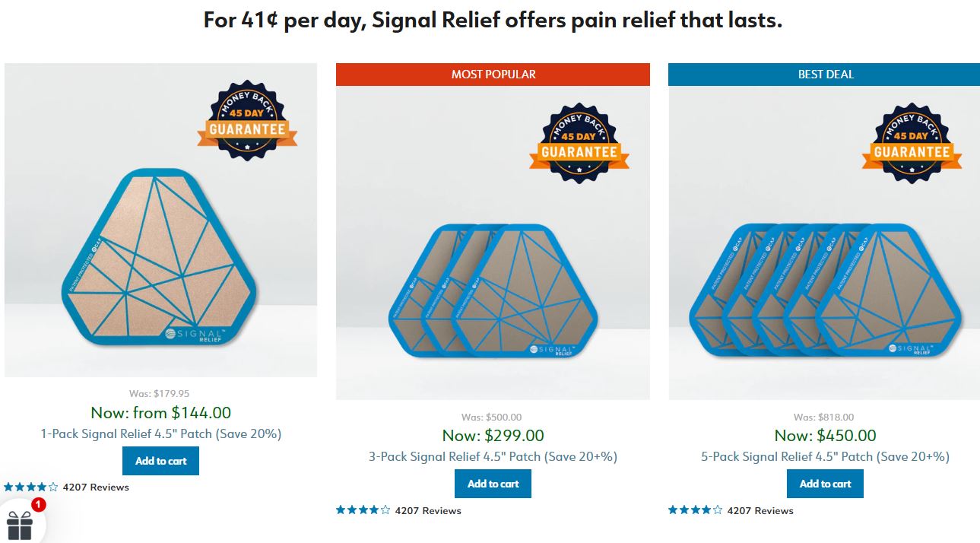Add the 5-Pack patch to cart

coord(825,484)
